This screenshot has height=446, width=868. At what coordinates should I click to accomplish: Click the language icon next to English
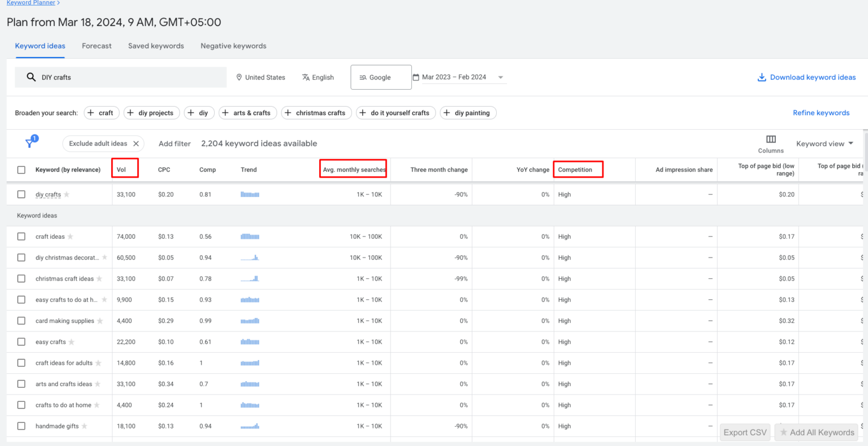pyautogui.click(x=305, y=77)
